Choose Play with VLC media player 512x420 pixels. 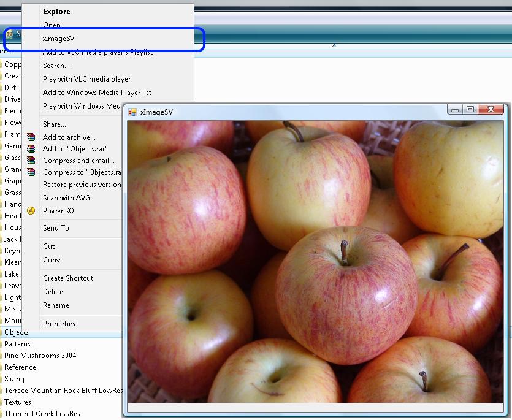pyautogui.click(x=87, y=79)
